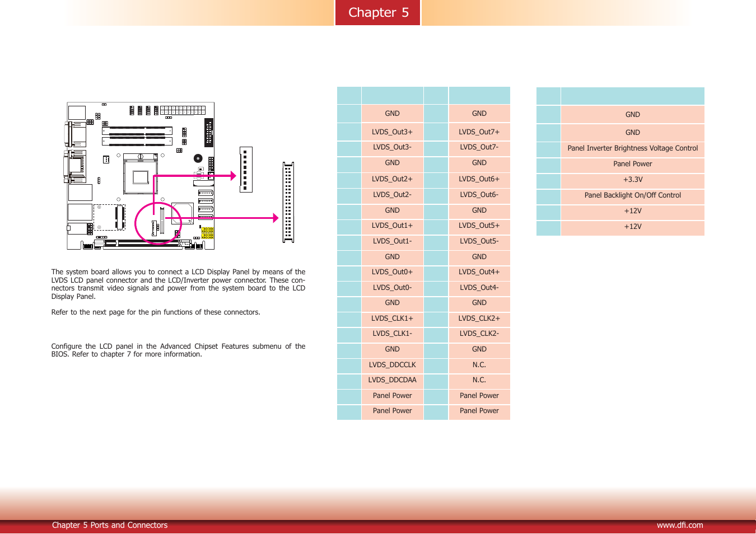Select the LVDS_CLK2+ cell
756x534 pixels.
click(x=479, y=318)
